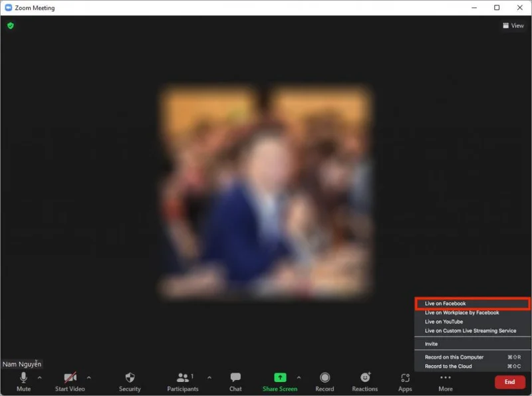Mute the microphone

coord(23,382)
